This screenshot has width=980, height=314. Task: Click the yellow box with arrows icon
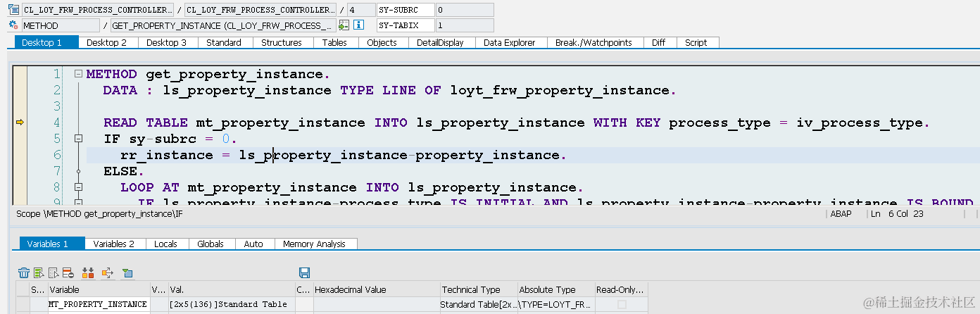point(108,272)
